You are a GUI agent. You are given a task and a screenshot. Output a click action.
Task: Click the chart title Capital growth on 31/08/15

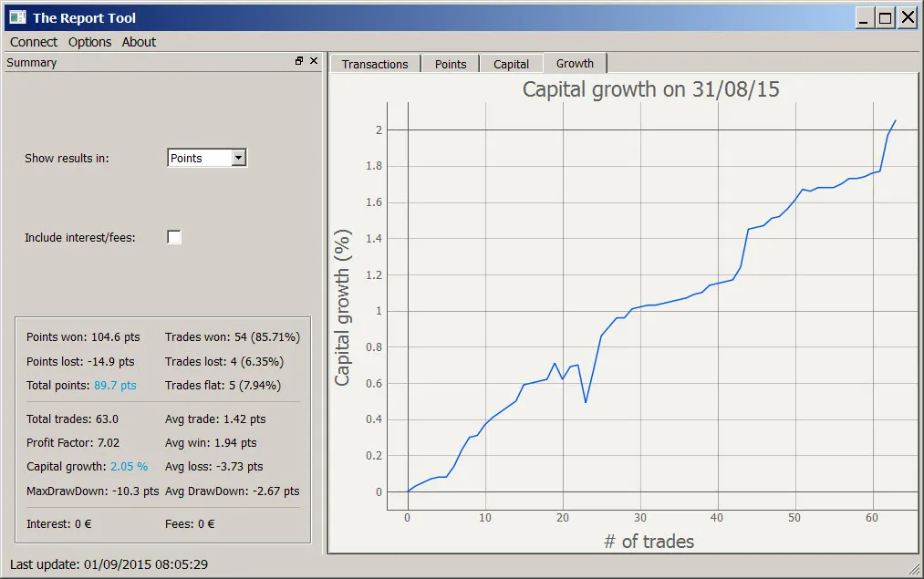pyautogui.click(x=650, y=89)
